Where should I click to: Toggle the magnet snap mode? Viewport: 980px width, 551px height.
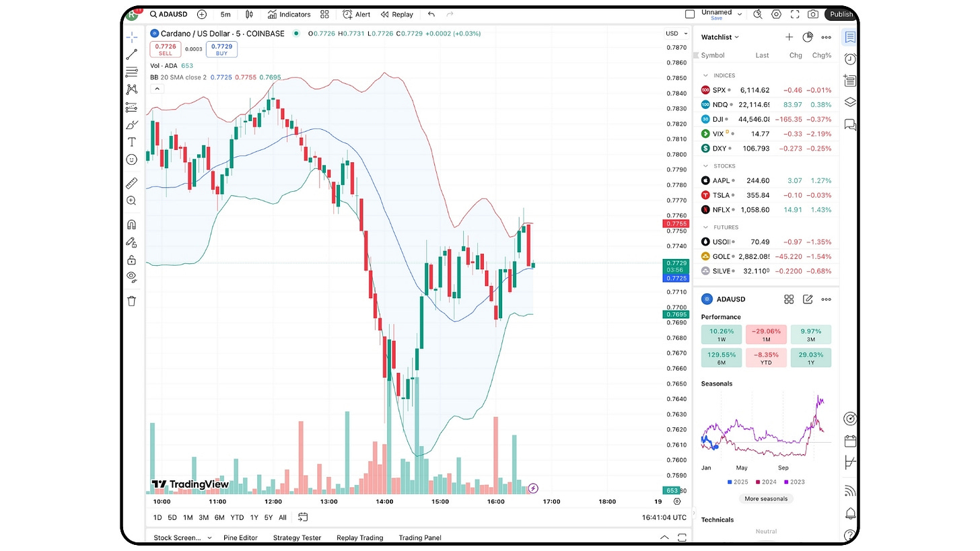[132, 225]
